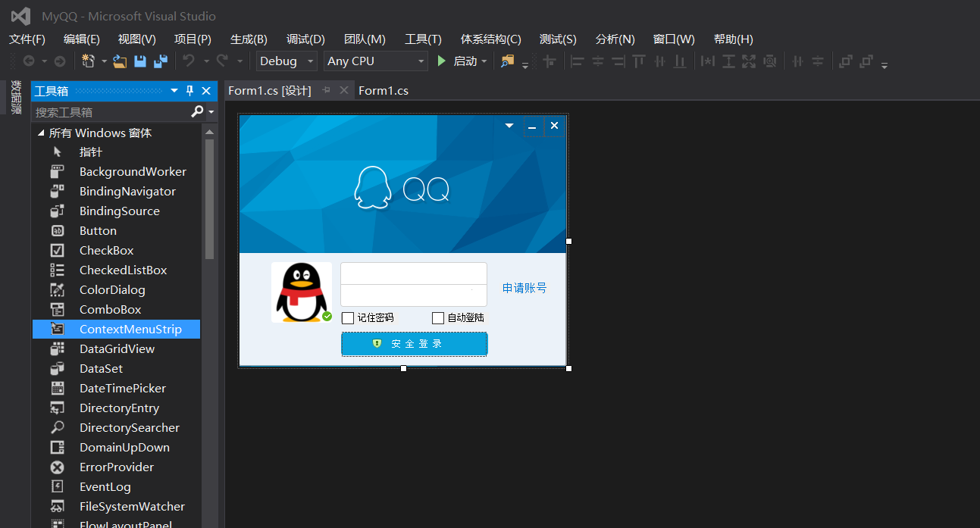
Task: Open the toolbox search options dropdown
Action: pos(211,112)
